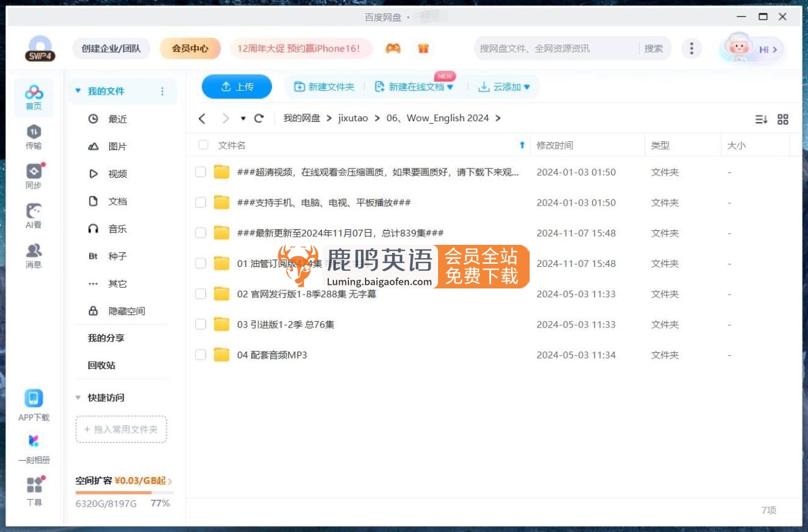Image resolution: width=808 pixels, height=532 pixels.
Task: Click the 搜索 search button
Action: click(x=653, y=49)
